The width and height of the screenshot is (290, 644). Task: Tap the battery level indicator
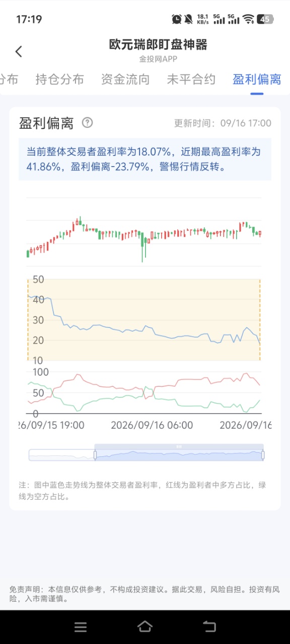265,19
